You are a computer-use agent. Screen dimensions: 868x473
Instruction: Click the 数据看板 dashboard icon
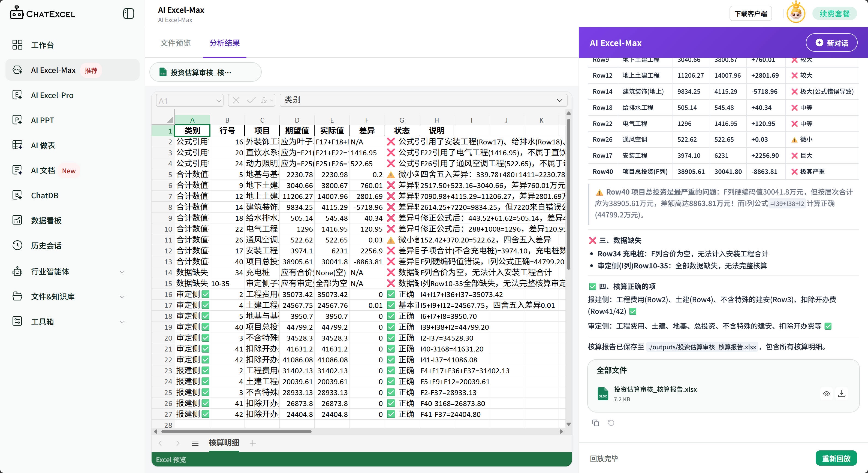[17, 220]
